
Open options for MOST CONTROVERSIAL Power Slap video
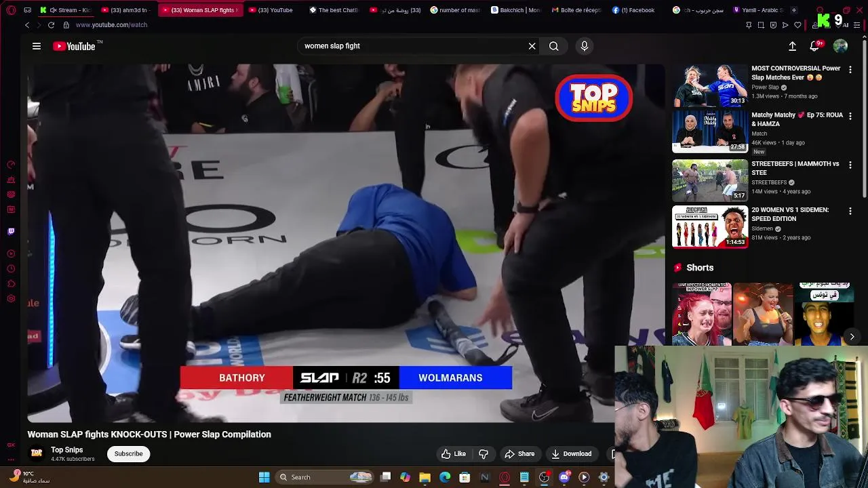pyautogui.click(x=850, y=70)
